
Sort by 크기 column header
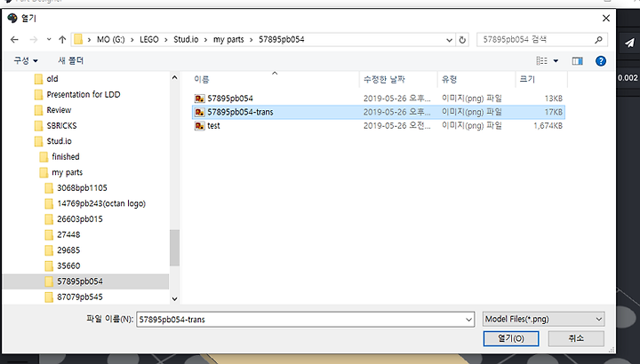527,80
